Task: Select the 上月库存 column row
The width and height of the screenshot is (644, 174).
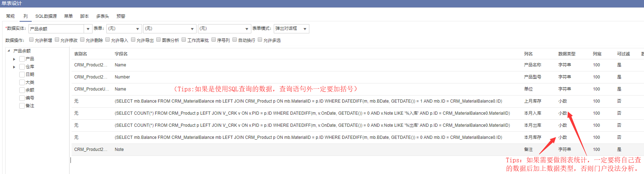Action: pos(533,101)
